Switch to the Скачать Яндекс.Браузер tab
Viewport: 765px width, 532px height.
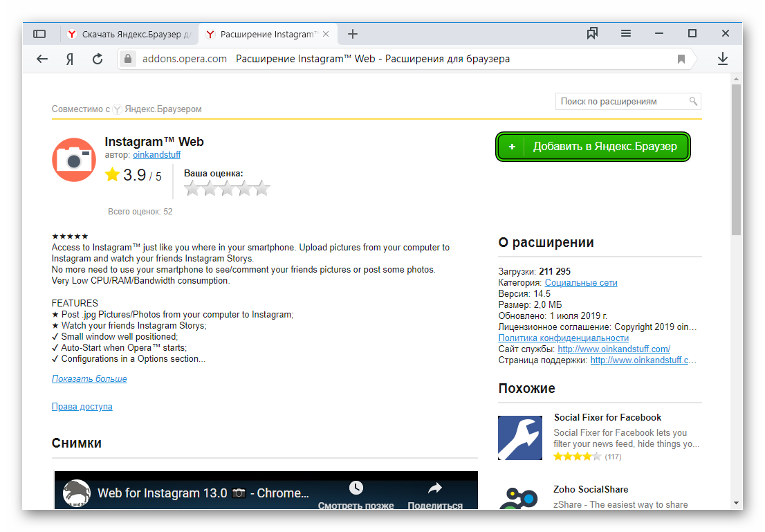point(129,34)
